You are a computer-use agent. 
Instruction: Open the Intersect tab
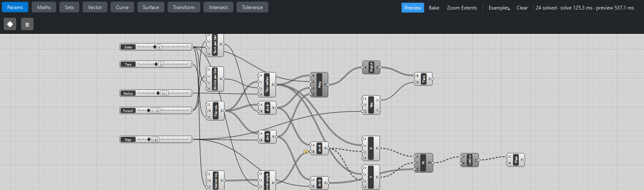coord(218,7)
